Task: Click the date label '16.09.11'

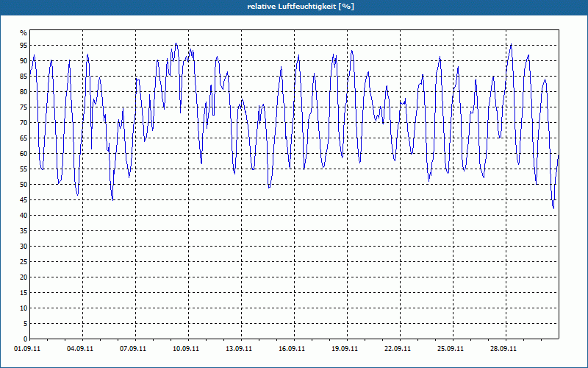Action: pyautogui.click(x=291, y=349)
